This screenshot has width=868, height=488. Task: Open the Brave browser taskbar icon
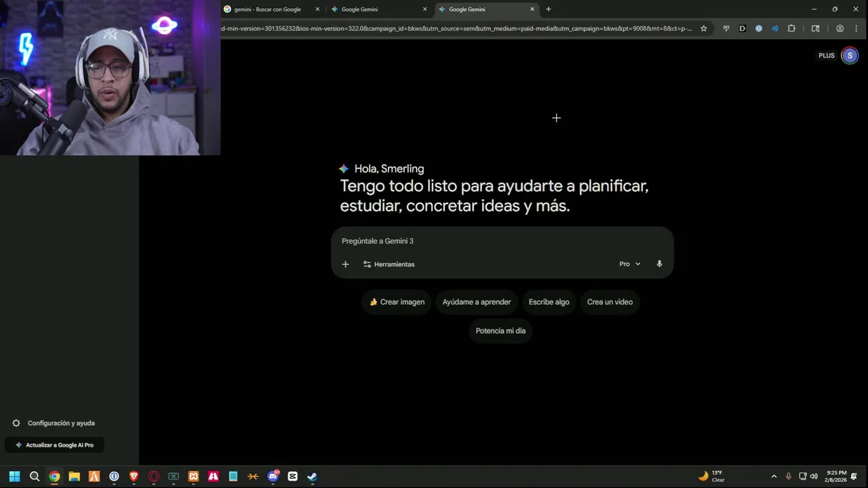(x=134, y=476)
